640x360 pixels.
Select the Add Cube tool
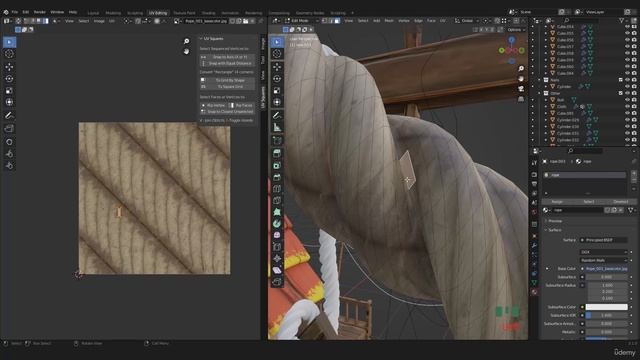coord(277,140)
